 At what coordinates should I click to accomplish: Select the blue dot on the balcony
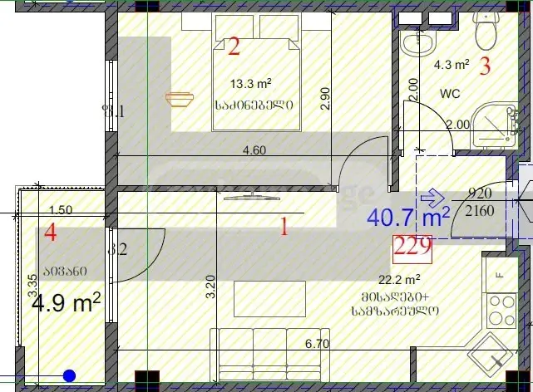click(69, 375)
